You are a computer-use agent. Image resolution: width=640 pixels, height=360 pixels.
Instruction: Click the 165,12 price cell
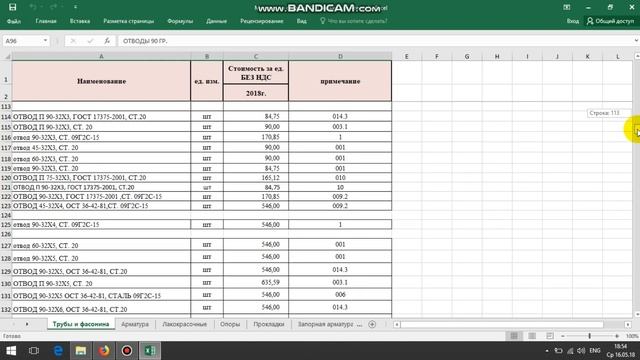256,178
